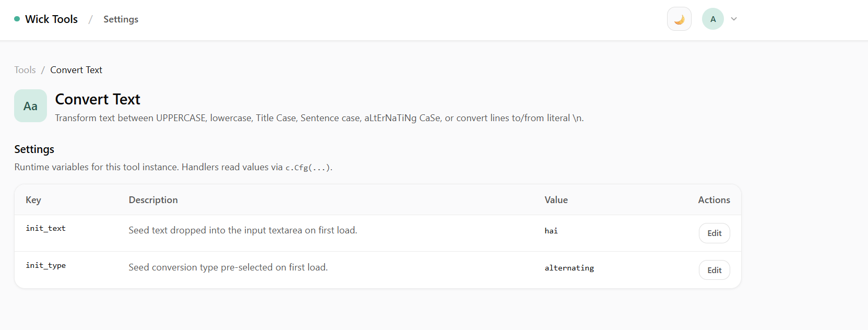This screenshot has width=868, height=330.
Task: Select the Convert Text breadcrumb item
Action: tap(76, 70)
